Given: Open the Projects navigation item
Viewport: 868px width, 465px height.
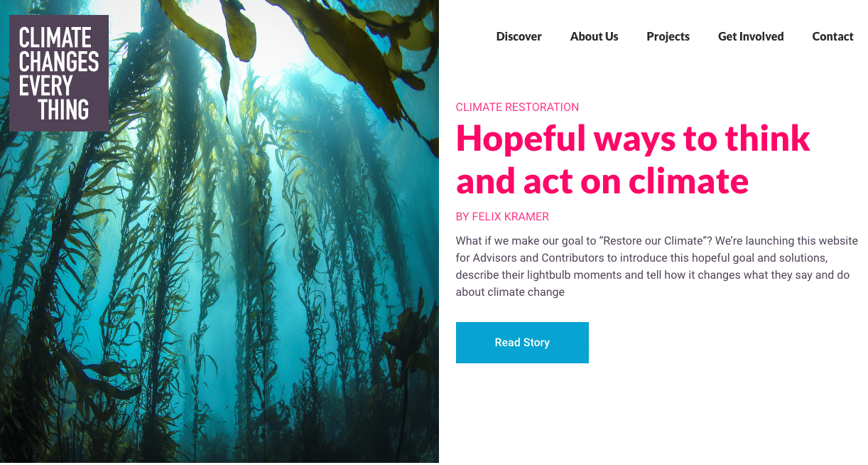Looking at the screenshot, I should tap(668, 37).
